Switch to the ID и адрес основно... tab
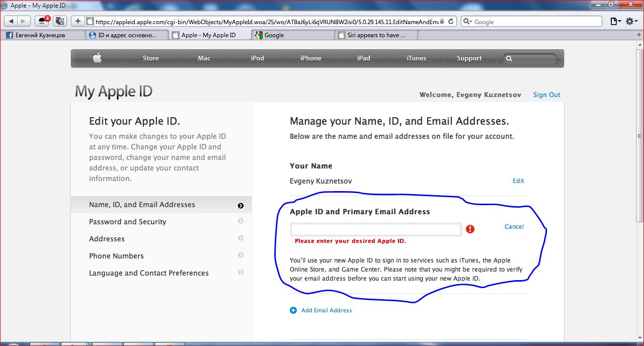The width and height of the screenshot is (644, 346). point(127,35)
